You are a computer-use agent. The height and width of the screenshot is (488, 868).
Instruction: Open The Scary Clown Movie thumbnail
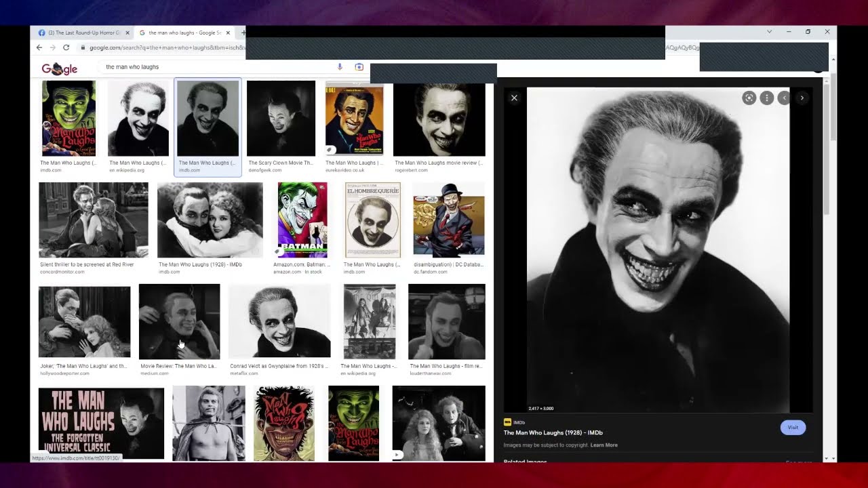(281, 118)
